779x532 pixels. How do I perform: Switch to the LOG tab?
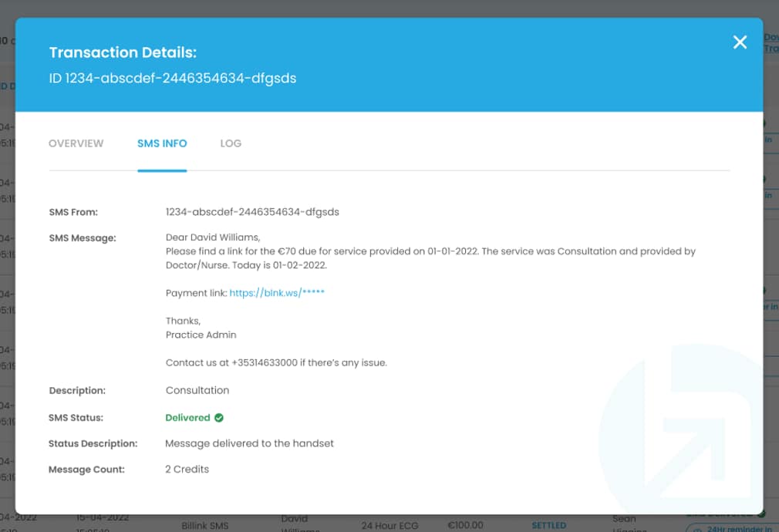tap(230, 143)
